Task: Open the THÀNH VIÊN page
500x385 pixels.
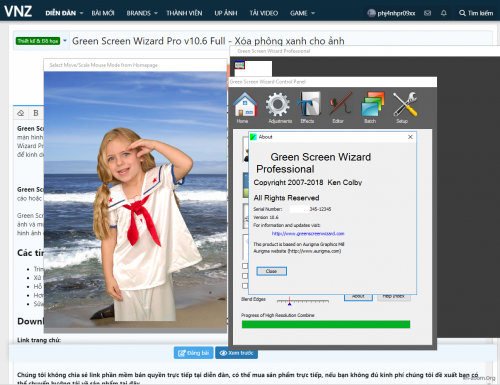Action: [184, 13]
